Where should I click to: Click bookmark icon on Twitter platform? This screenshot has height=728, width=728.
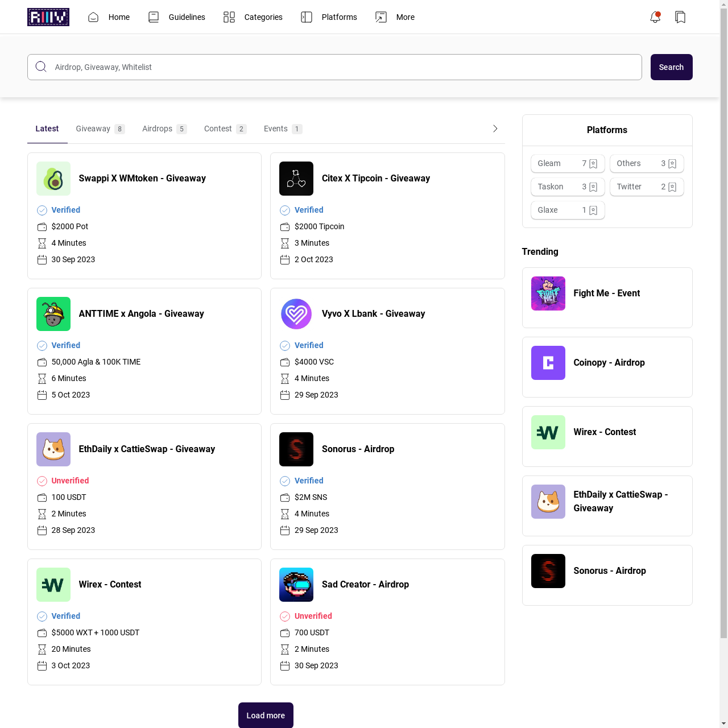pyautogui.click(x=672, y=187)
